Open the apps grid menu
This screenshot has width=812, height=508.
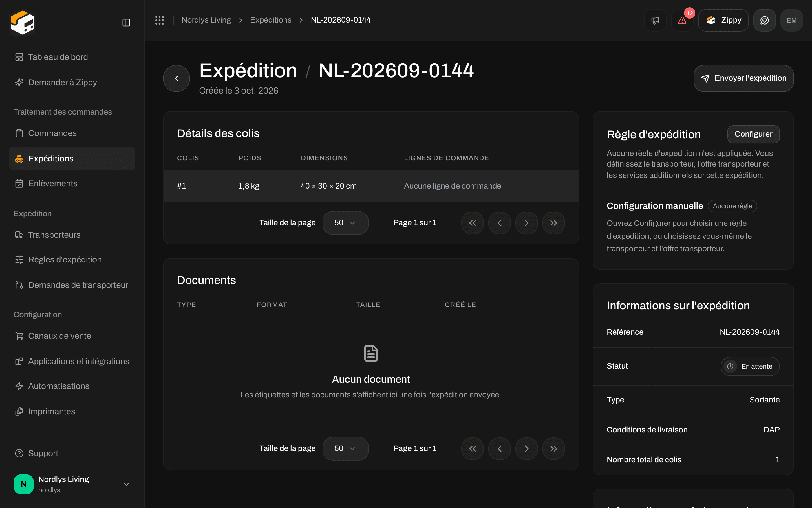(159, 20)
